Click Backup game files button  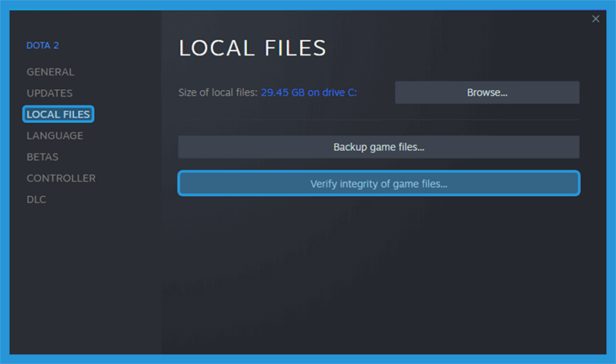[379, 147]
